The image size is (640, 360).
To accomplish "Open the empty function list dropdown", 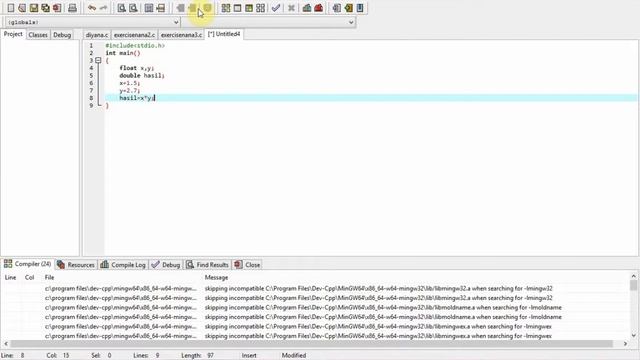I will coord(269,22).
